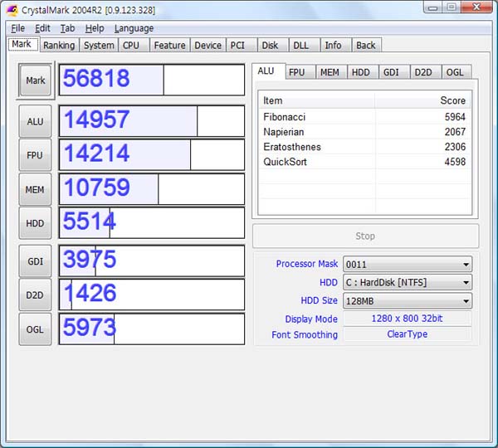Switch to the DLL tab

[x=304, y=46]
